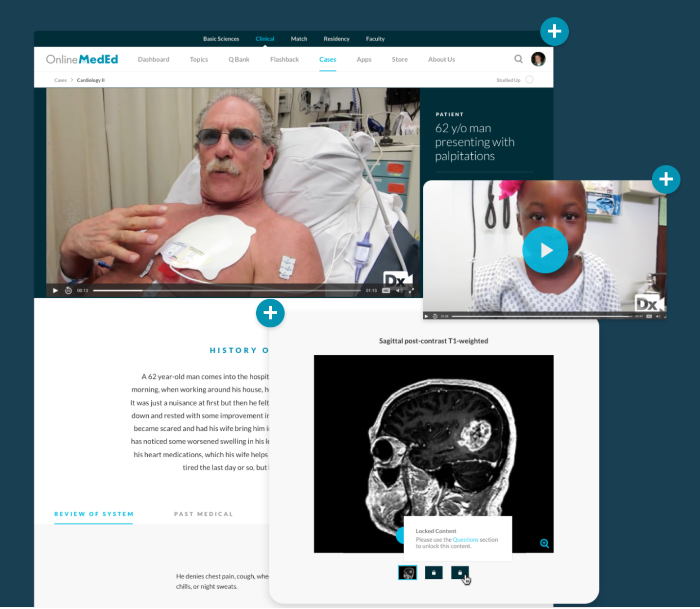This screenshot has height=609, width=700.
Task: Expand the plus hotspot above the profile avatar
Action: pos(554,32)
